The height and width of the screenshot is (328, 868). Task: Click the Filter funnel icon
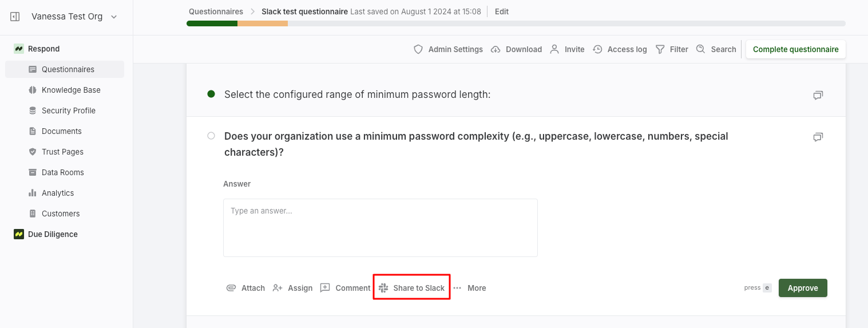[x=660, y=49]
